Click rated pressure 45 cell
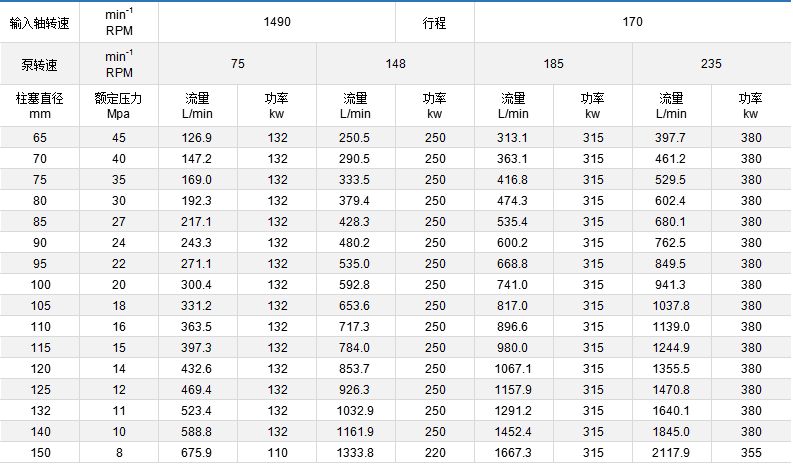The height and width of the screenshot is (465, 793). 119,138
